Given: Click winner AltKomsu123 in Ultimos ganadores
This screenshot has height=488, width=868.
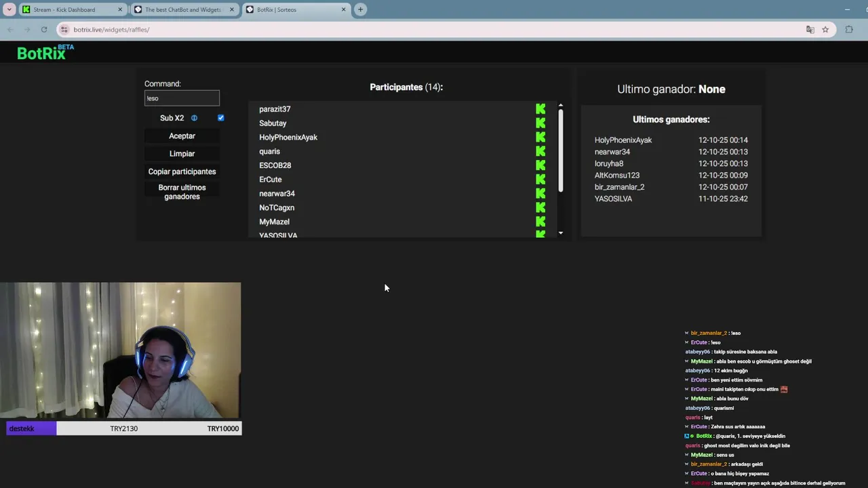Looking at the screenshot, I should pos(617,176).
